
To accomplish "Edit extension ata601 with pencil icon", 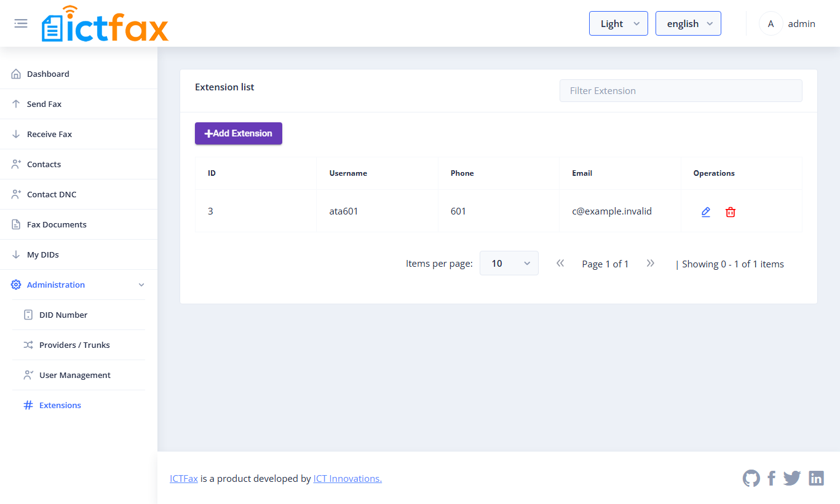I will [x=706, y=212].
